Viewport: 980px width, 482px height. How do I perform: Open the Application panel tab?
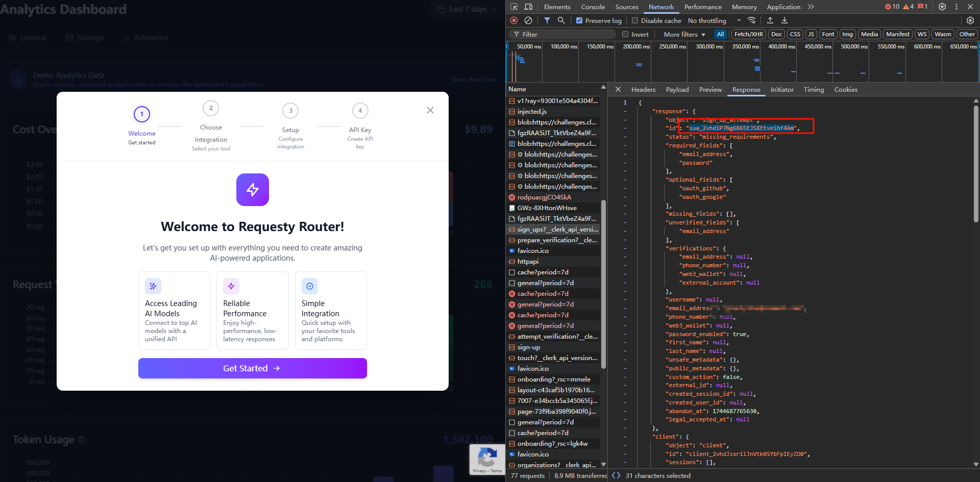[783, 7]
